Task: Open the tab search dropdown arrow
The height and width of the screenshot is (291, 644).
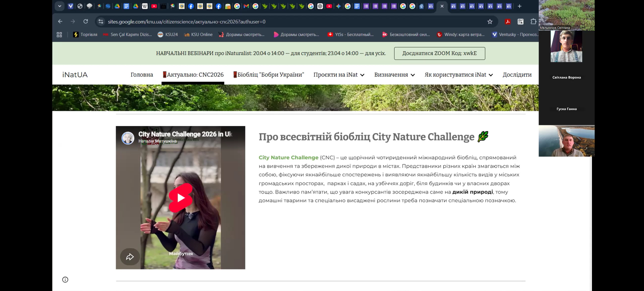Action: 59,6
